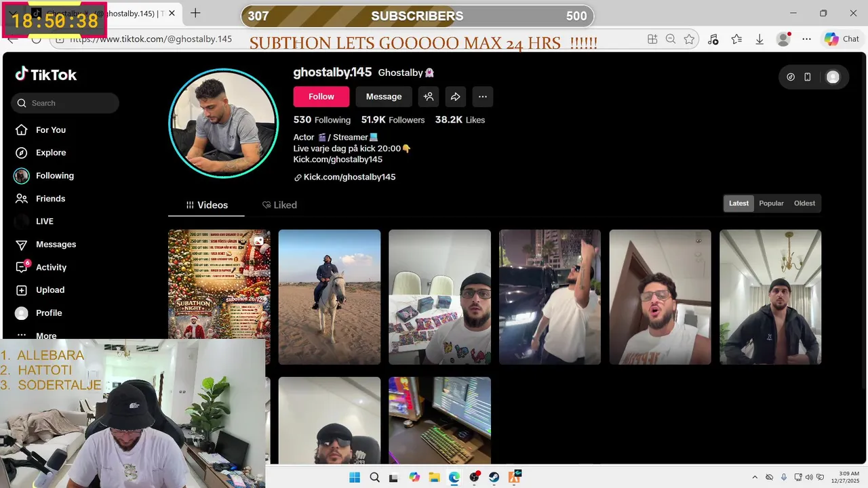This screenshot has height=488, width=868.
Task: Open the Subathon Night Christmas video
Action: 219,284
